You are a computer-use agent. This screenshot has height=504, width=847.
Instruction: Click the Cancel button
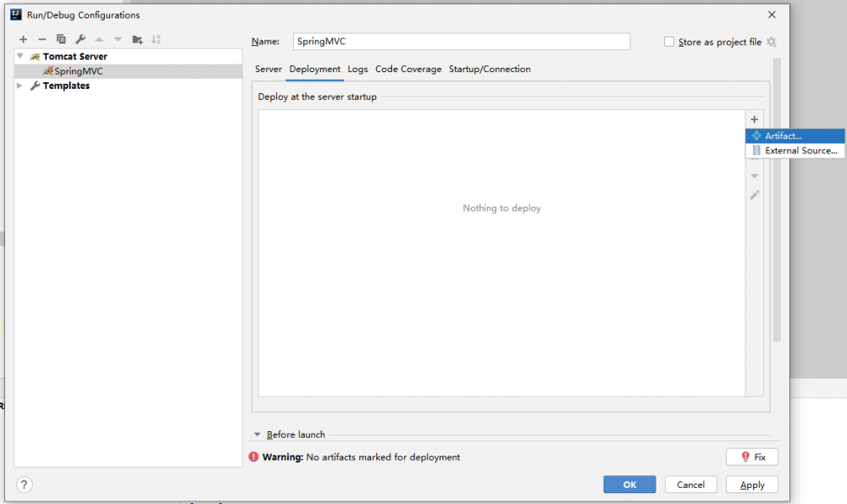(690, 485)
